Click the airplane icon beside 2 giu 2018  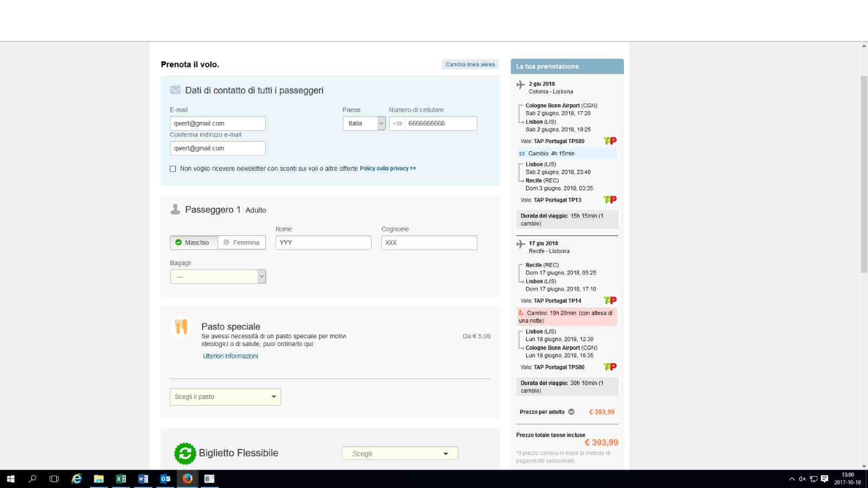tap(521, 85)
